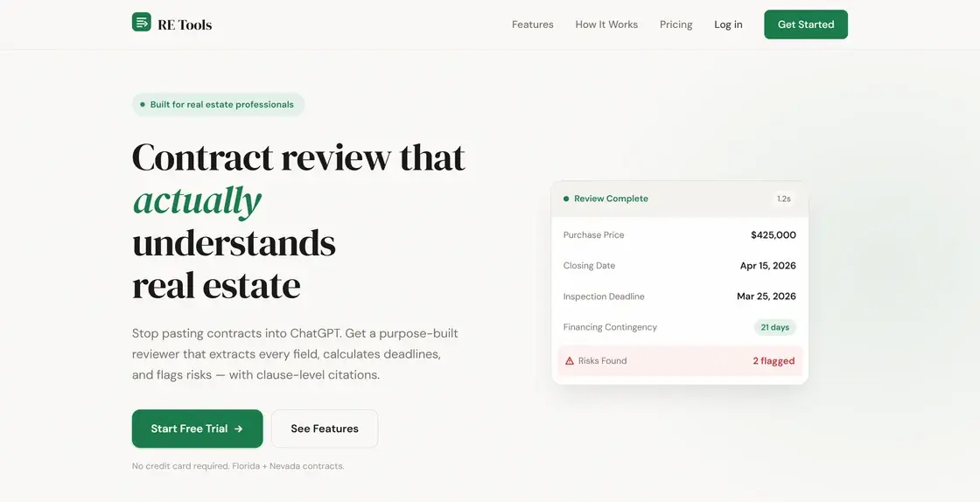Click the 'Contract review that' headline line
The height and width of the screenshot is (502, 980).
click(x=298, y=157)
